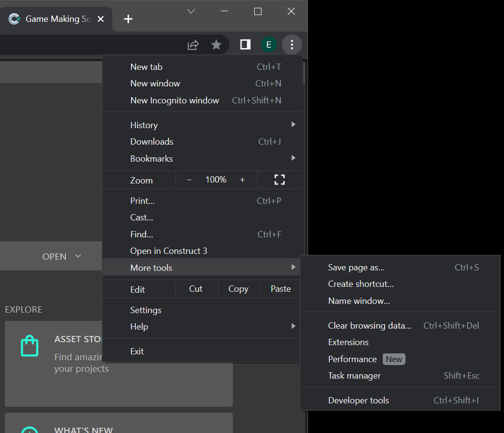Select New window menu item
Viewport: 504px width, 433px height.
[x=202, y=83]
